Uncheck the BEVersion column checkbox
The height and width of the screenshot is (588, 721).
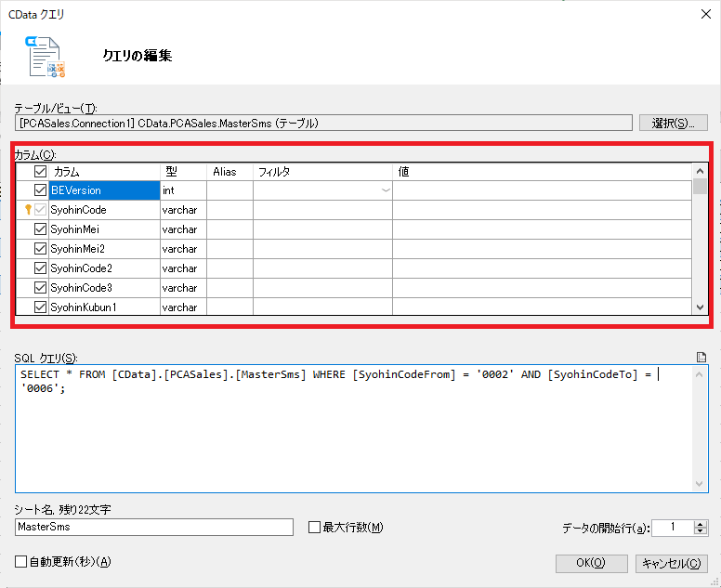(40, 189)
